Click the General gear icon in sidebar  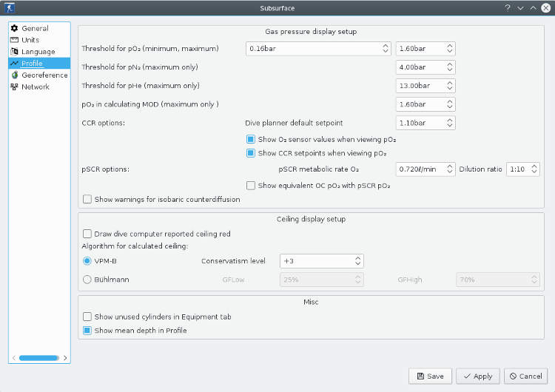(x=14, y=28)
